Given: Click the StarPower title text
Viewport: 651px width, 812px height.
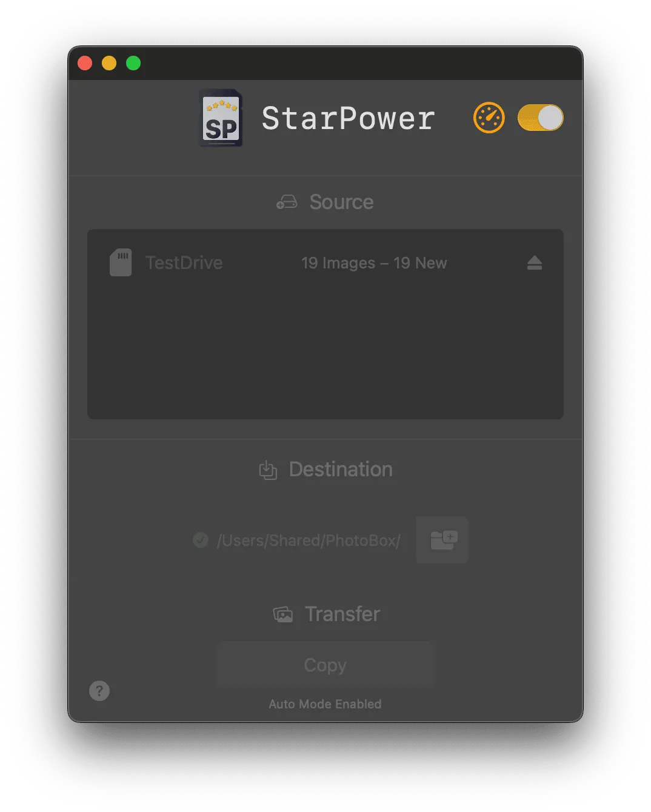Looking at the screenshot, I should pos(349,118).
